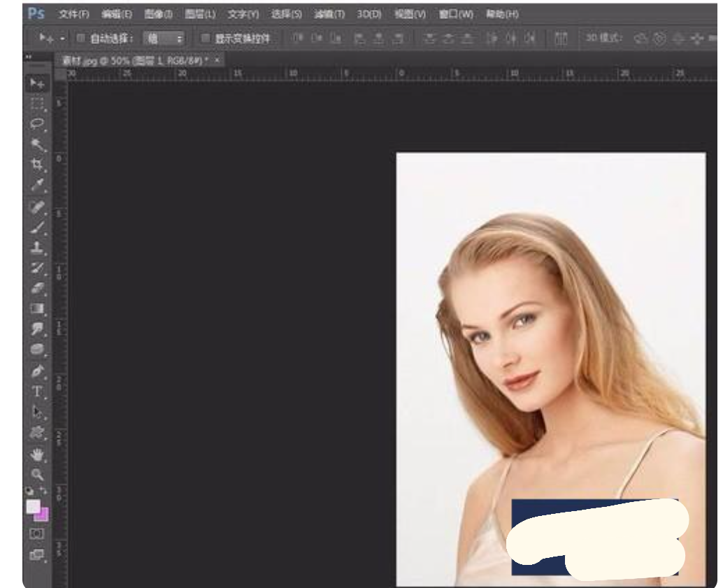Select the Lasso tool
The width and height of the screenshot is (723, 588).
point(36,124)
